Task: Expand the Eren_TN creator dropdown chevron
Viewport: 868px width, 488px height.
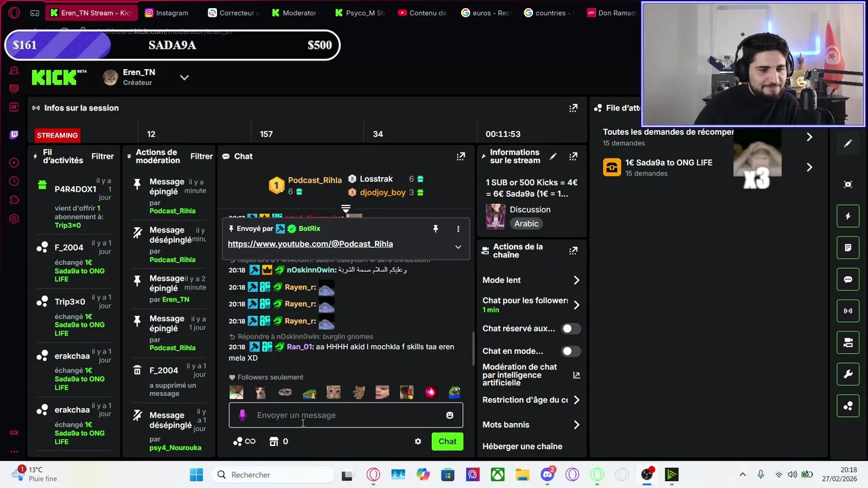Action: (184, 77)
